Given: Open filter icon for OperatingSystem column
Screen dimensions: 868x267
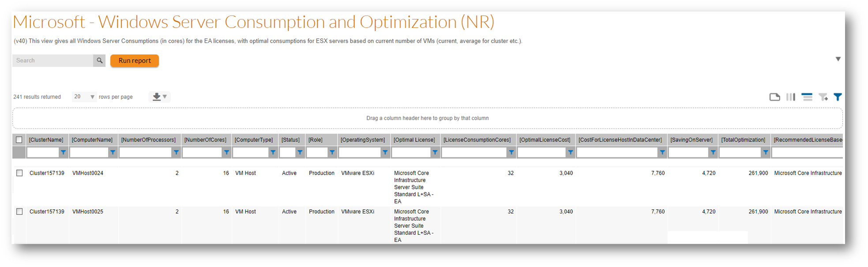Looking at the screenshot, I should (385, 153).
